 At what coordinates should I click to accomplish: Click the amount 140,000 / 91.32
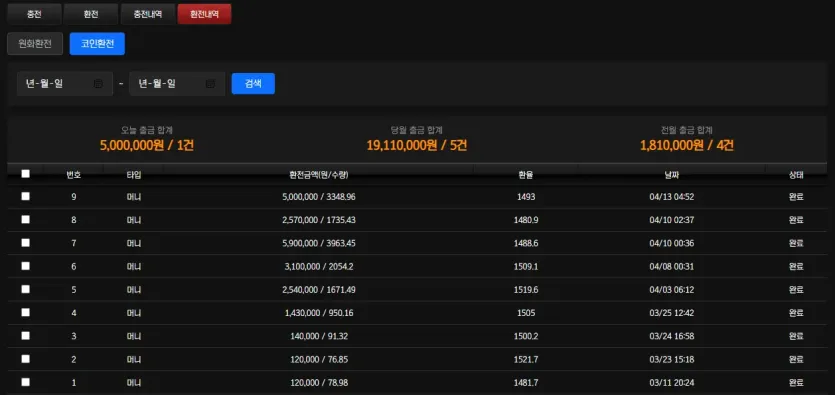(318, 336)
